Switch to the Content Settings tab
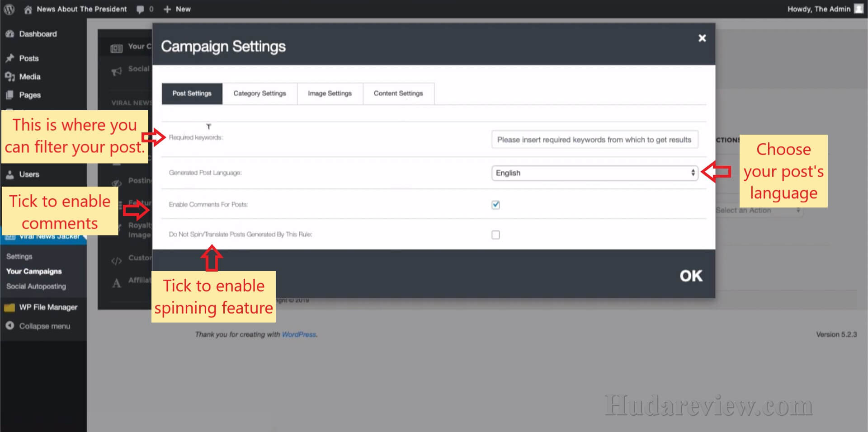This screenshot has height=432, width=868. pyautogui.click(x=398, y=94)
